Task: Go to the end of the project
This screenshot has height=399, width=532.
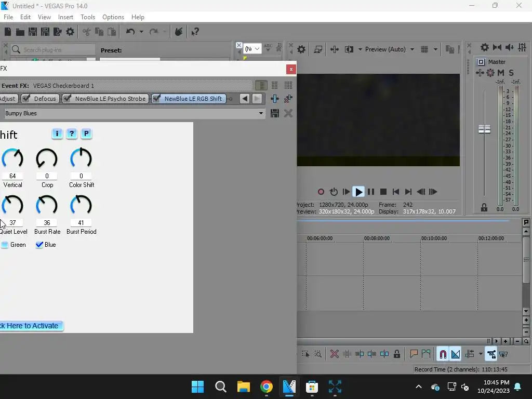Action: click(408, 192)
